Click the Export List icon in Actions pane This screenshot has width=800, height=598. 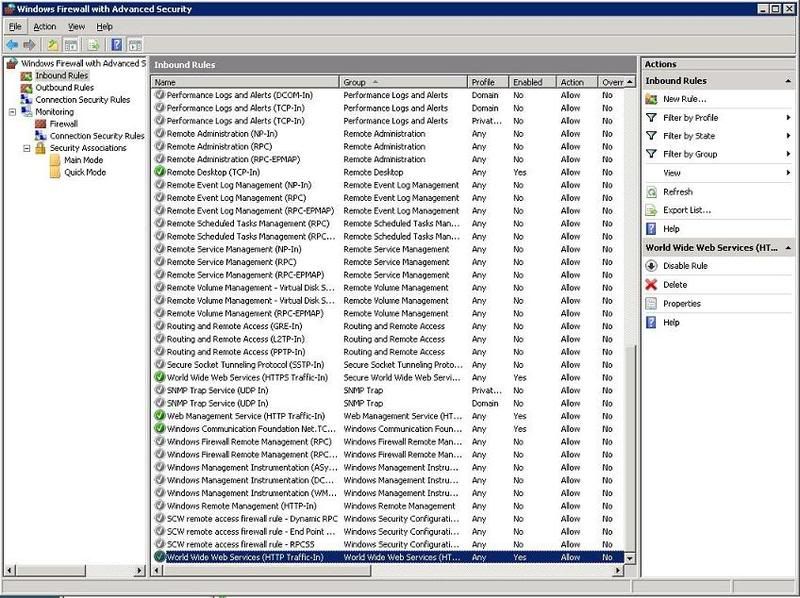click(x=651, y=210)
